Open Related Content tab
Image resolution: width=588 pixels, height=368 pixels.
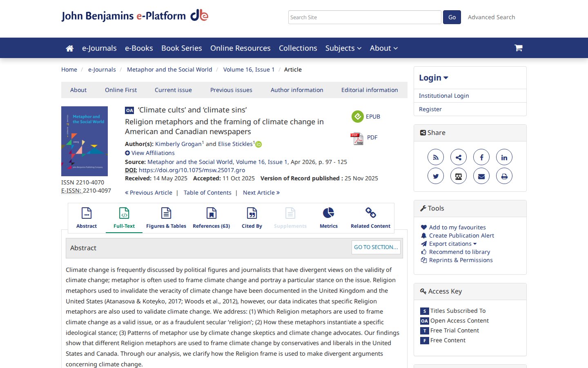[370, 218]
